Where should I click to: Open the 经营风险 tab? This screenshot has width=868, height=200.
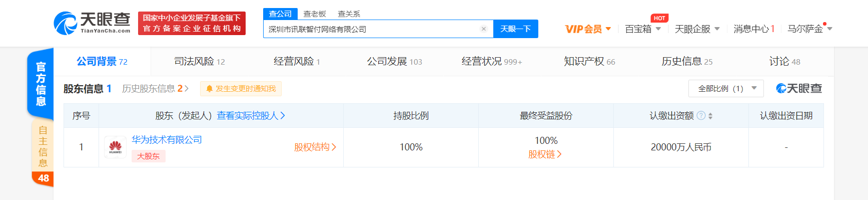pyautogui.click(x=297, y=62)
